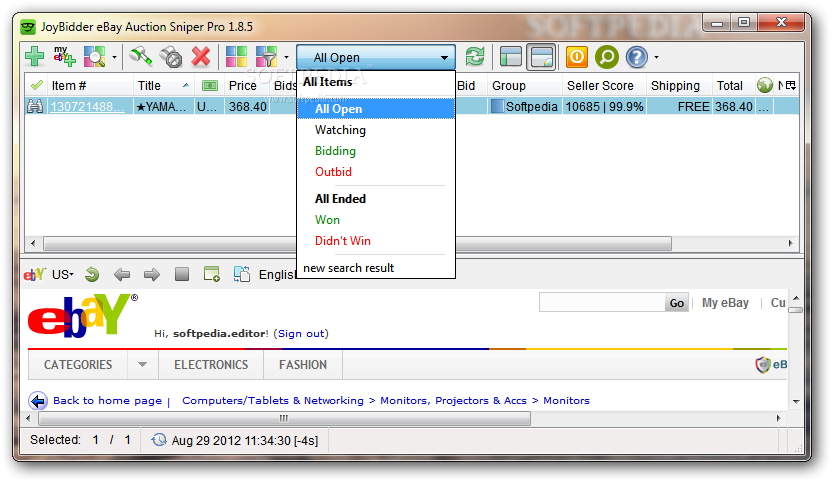The image size is (832, 482).
Task: Sort by the Item # column header
Action: click(x=68, y=85)
